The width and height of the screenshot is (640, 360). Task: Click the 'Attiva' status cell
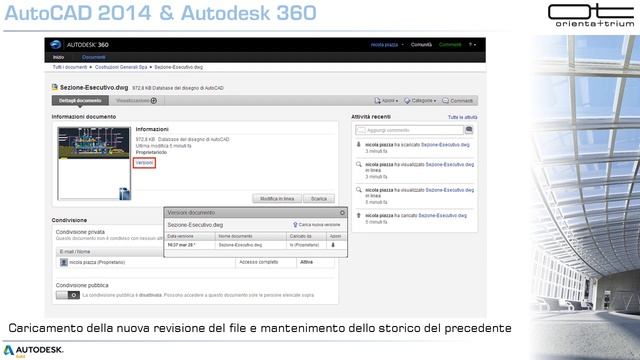(x=307, y=262)
